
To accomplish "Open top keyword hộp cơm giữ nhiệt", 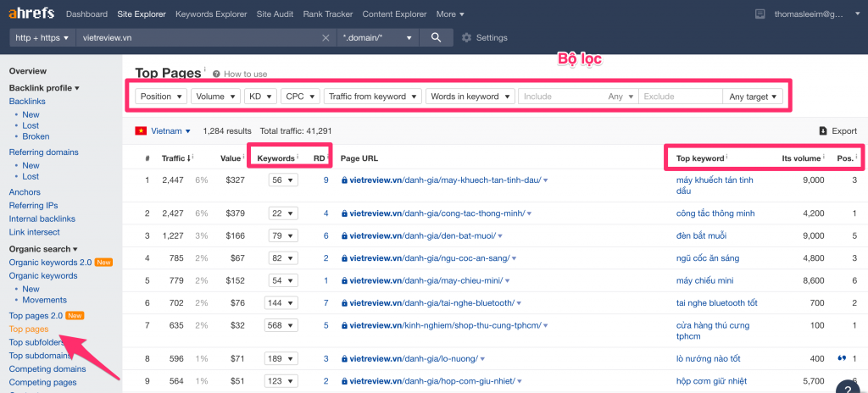I will pyautogui.click(x=711, y=381).
